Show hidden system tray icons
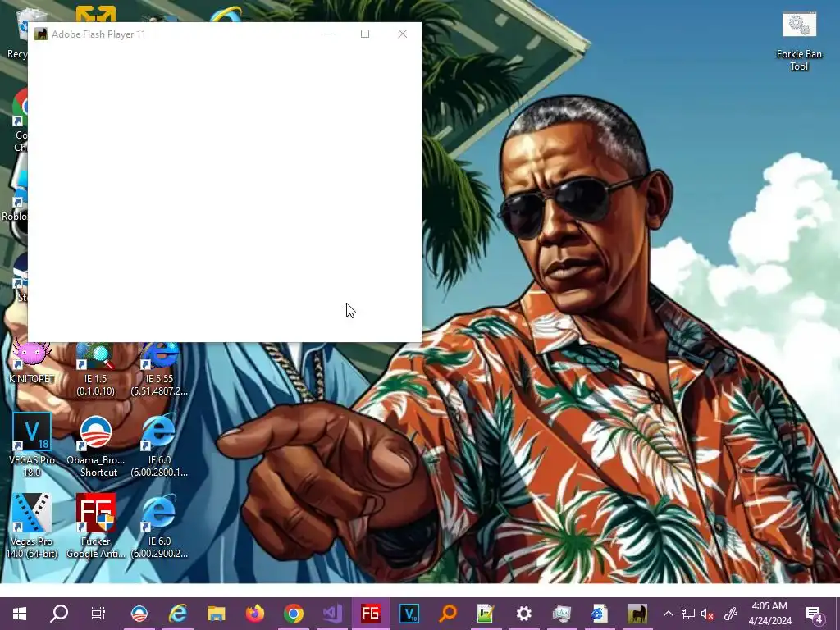The width and height of the screenshot is (840, 630). click(x=668, y=614)
